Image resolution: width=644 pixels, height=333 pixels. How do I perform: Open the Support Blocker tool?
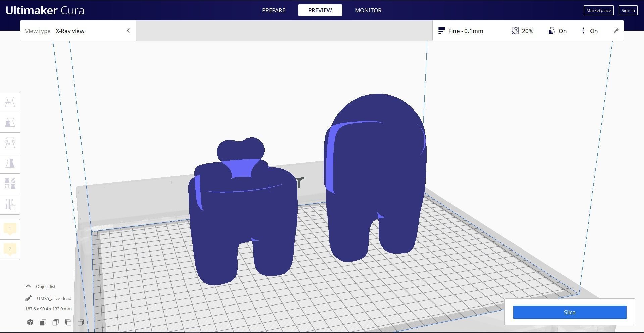(10, 204)
